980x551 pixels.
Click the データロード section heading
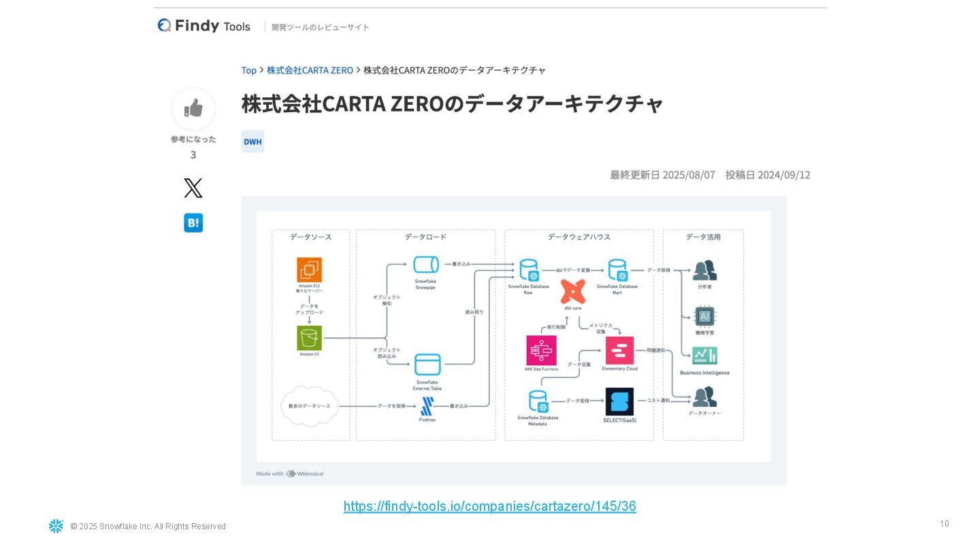point(425,237)
